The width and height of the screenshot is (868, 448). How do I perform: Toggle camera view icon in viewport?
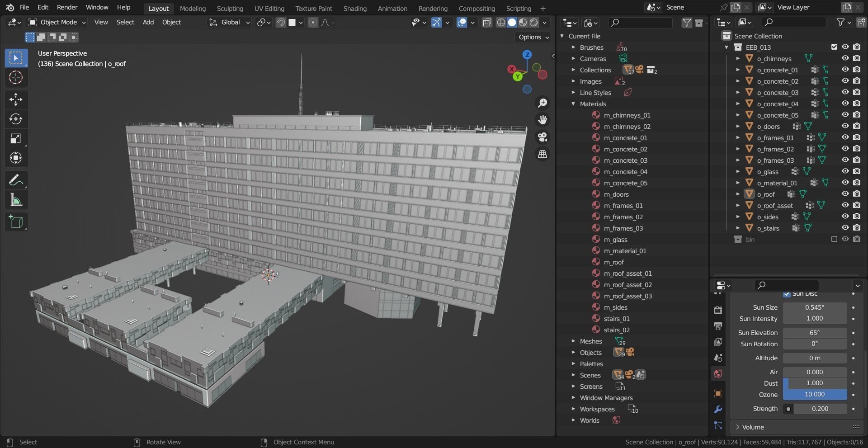tap(542, 137)
